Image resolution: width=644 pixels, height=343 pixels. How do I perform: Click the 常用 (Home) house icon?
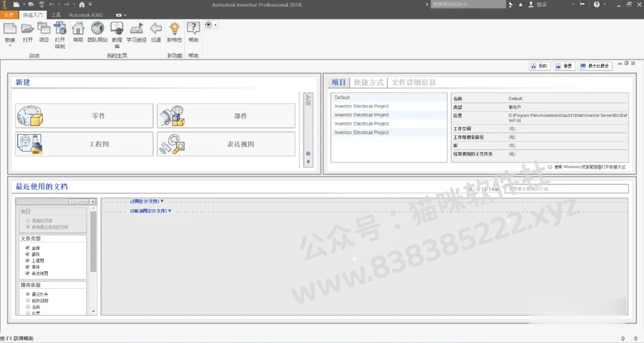(78, 29)
